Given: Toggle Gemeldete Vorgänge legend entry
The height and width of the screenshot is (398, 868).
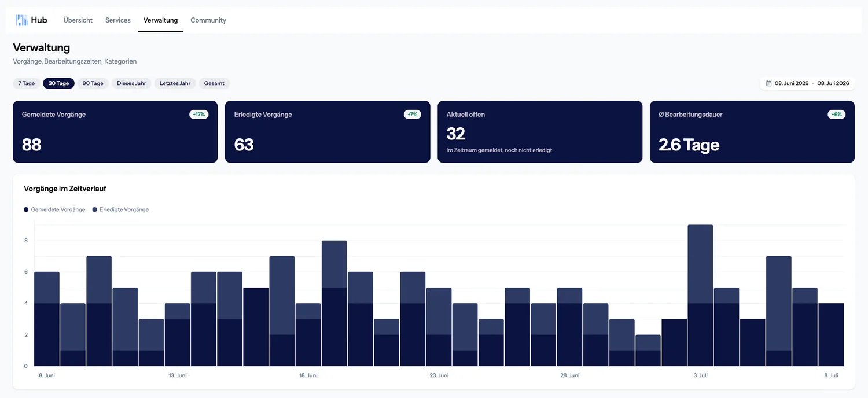Looking at the screenshot, I should tap(54, 209).
